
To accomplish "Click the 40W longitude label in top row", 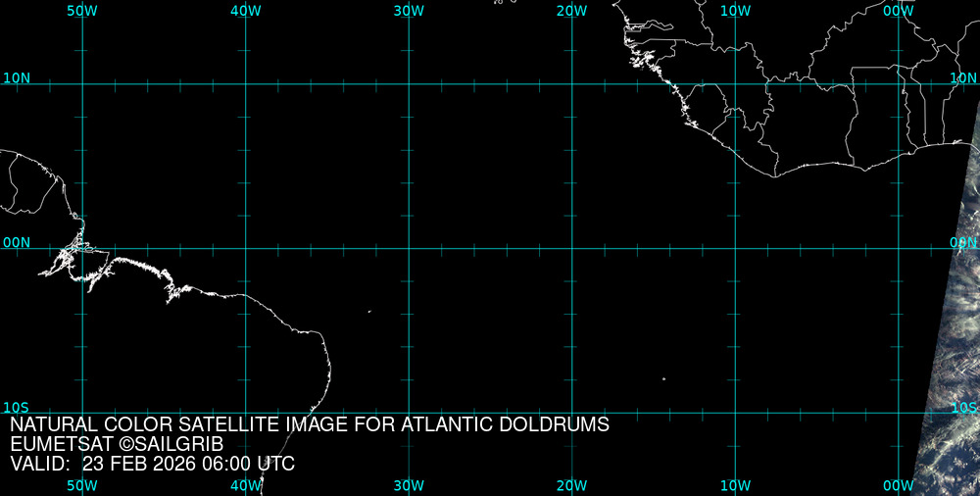I will (245, 10).
